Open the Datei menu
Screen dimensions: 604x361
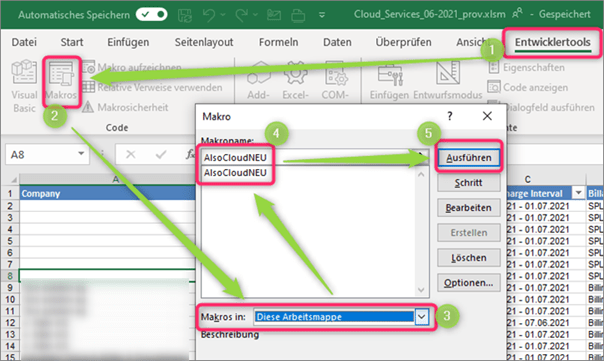[24, 42]
